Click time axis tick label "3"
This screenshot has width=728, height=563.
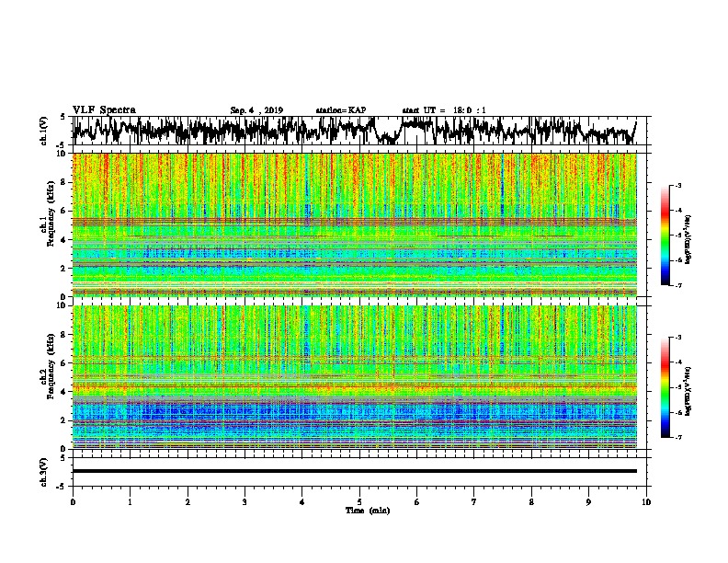pos(245,502)
